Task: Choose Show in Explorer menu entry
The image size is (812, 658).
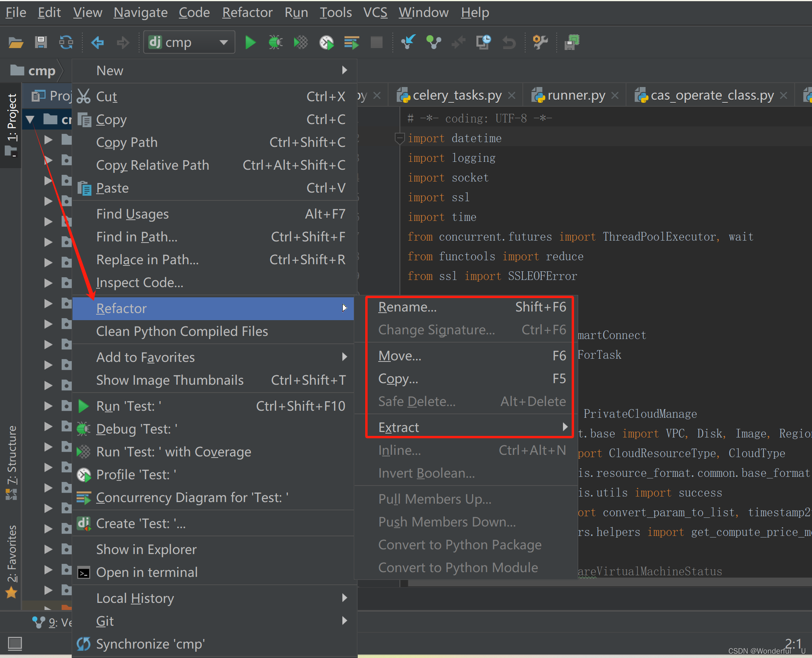Action: [x=146, y=549]
